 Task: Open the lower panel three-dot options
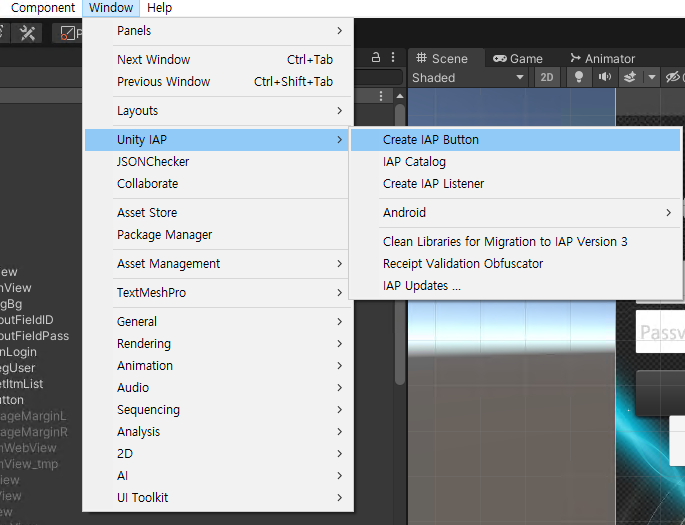(x=381, y=96)
